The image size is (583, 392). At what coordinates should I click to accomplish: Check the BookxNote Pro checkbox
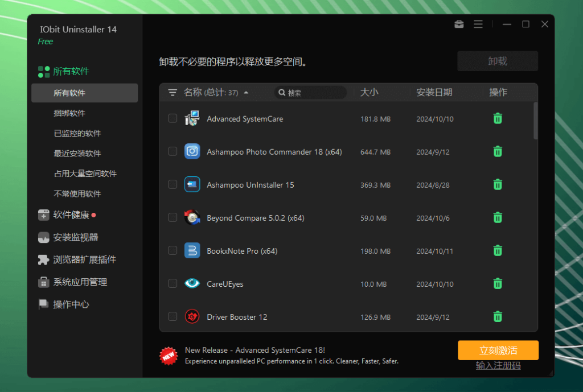tap(173, 250)
